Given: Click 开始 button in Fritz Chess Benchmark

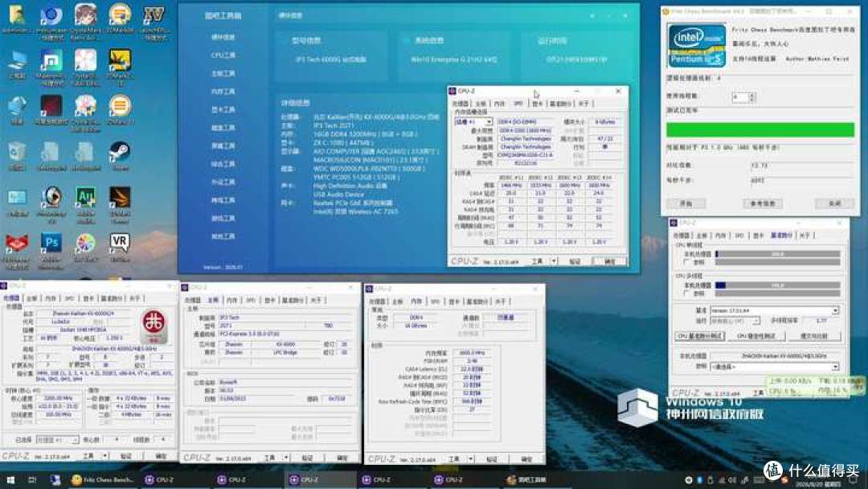Looking at the screenshot, I should [686, 203].
